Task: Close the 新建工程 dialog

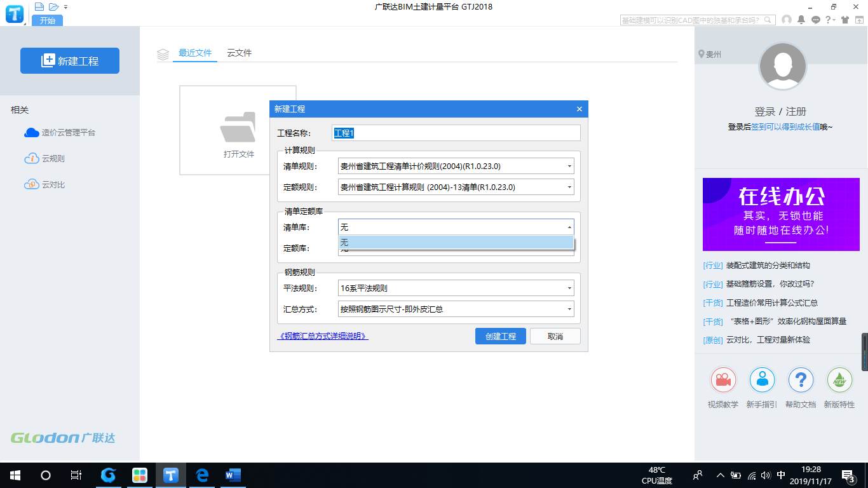Action: [x=579, y=109]
